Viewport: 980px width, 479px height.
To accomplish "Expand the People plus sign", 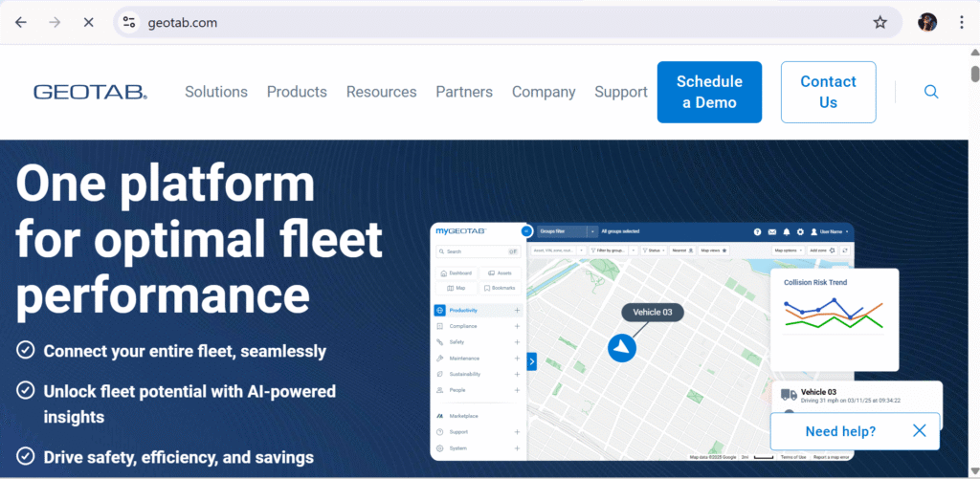I will 517,390.
